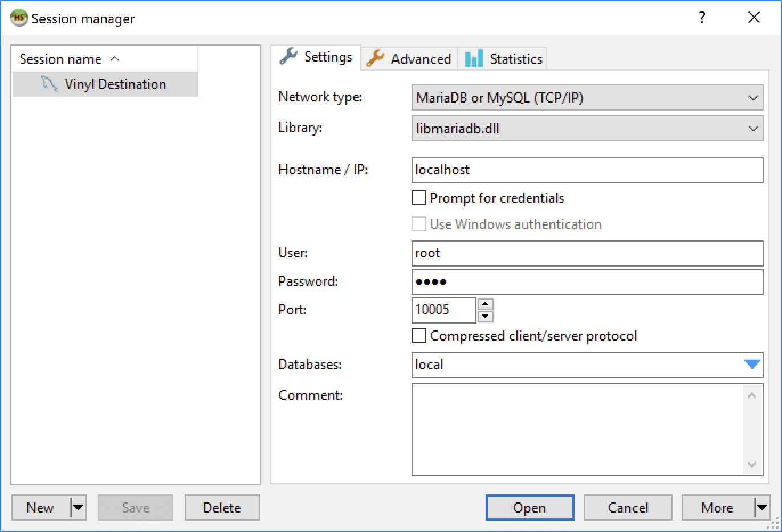
Task: Click the Statistics bar chart icon
Action: coord(474,58)
